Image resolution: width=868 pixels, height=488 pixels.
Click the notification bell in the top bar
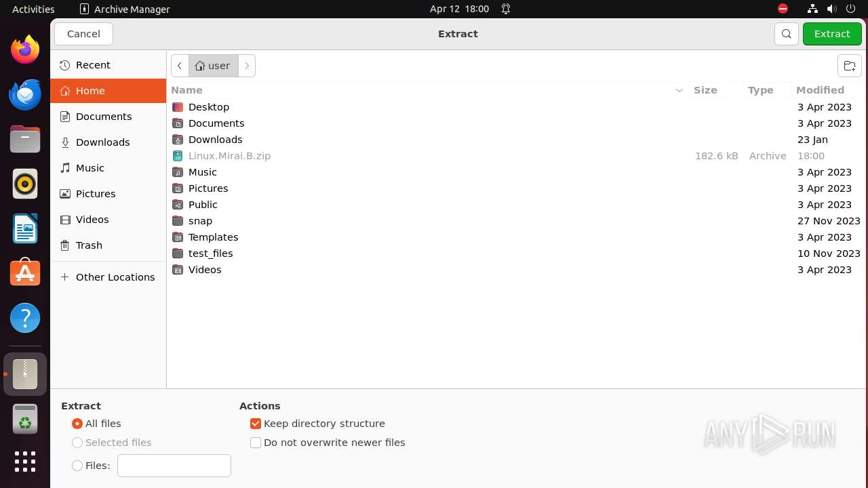tap(506, 9)
